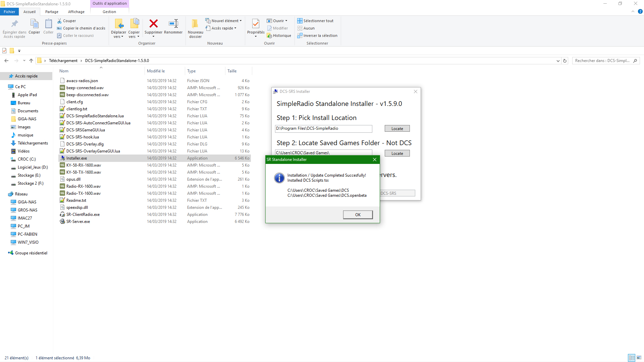
Task: Click the up one level arrow
Action: pos(31,61)
